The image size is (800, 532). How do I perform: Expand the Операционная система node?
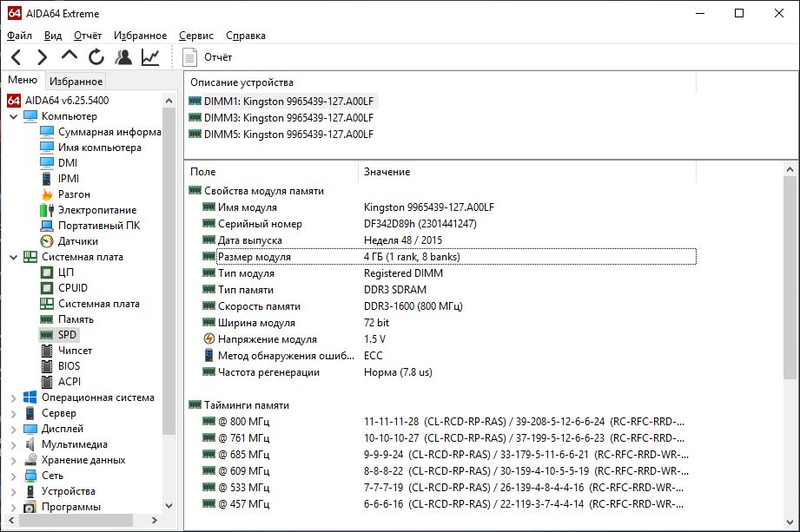(14, 398)
